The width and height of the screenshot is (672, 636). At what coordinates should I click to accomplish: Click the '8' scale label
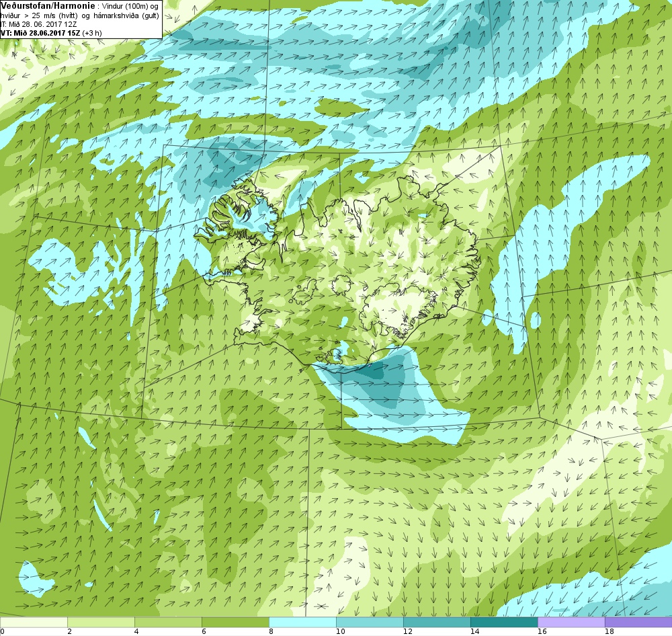coord(271,631)
